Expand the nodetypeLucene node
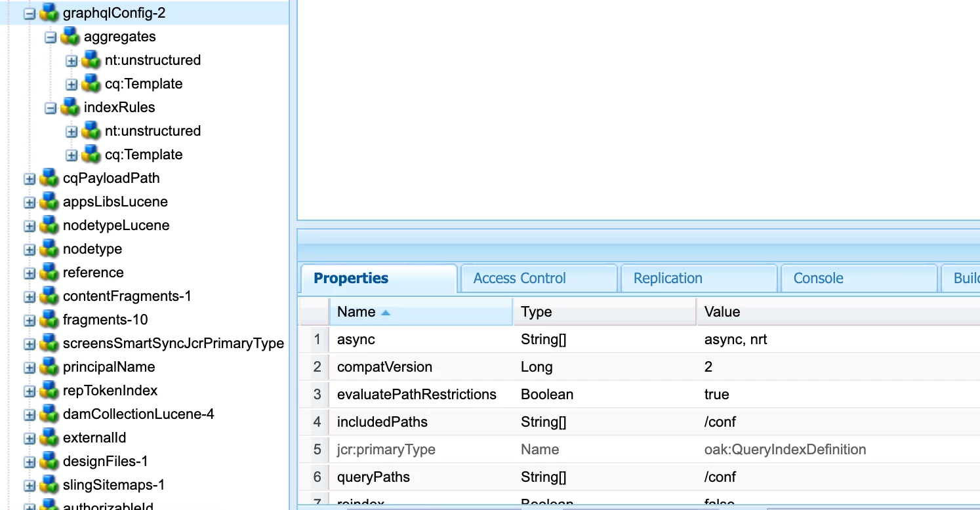The height and width of the screenshot is (510, 980). point(30,226)
